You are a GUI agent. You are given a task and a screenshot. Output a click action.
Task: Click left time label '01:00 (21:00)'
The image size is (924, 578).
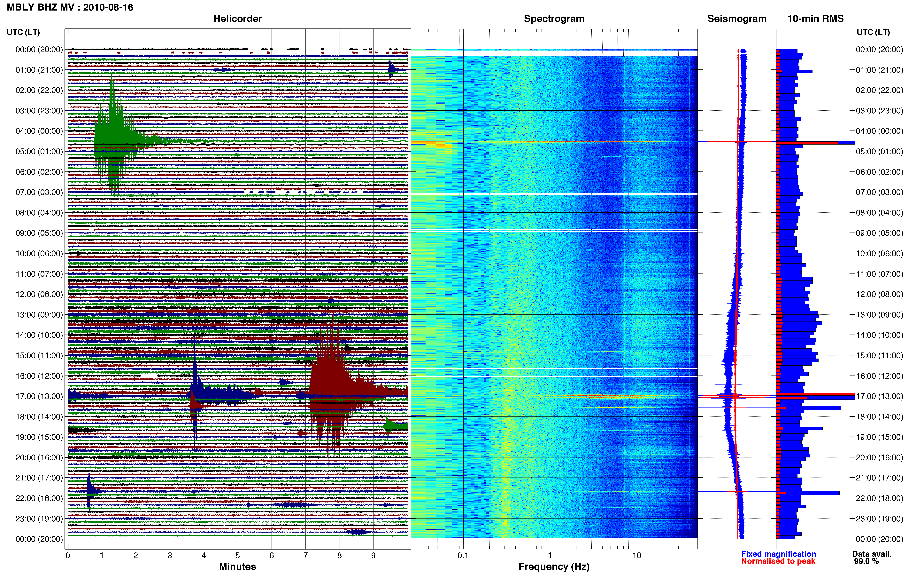click(39, 70)
